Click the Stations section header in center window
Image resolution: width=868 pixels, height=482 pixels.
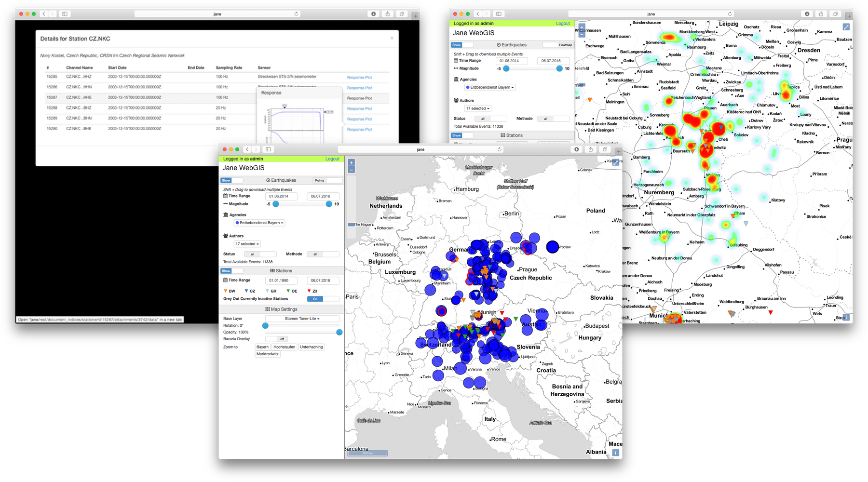pos(281,271)
